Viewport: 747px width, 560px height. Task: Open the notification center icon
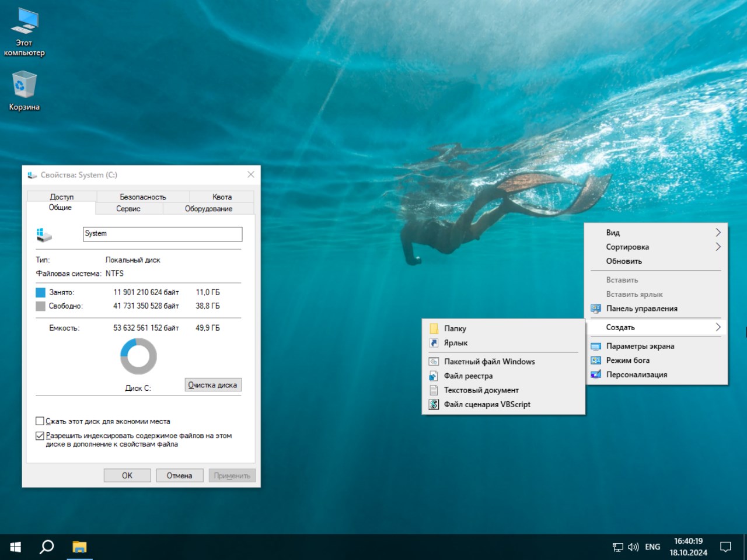click(x=725, y=547)
